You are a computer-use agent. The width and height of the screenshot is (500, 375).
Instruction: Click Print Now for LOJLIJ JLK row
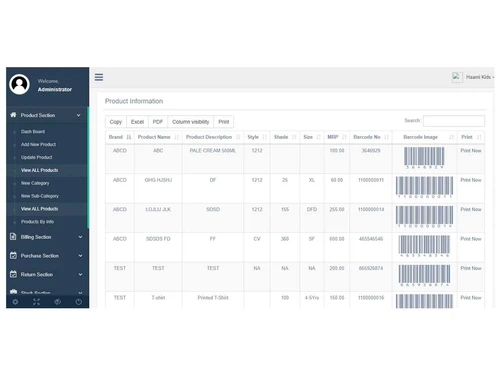coord(471,209)
